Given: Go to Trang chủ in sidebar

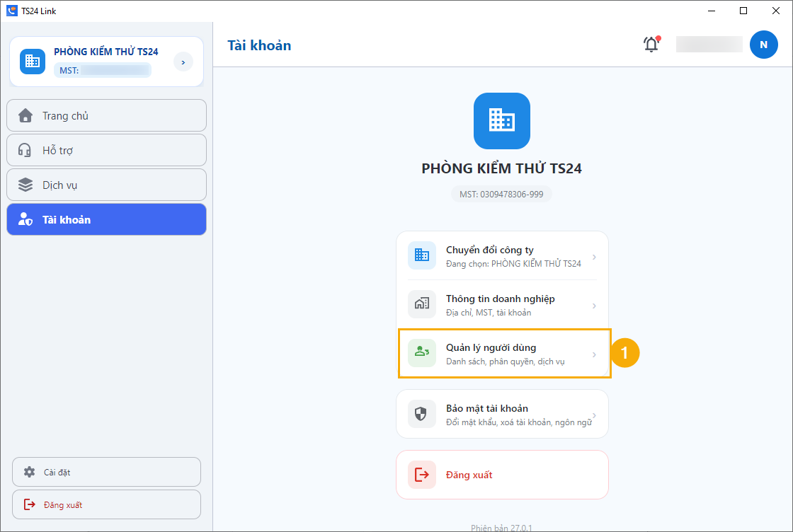Looking at the screenshot, I should [106, 116].
